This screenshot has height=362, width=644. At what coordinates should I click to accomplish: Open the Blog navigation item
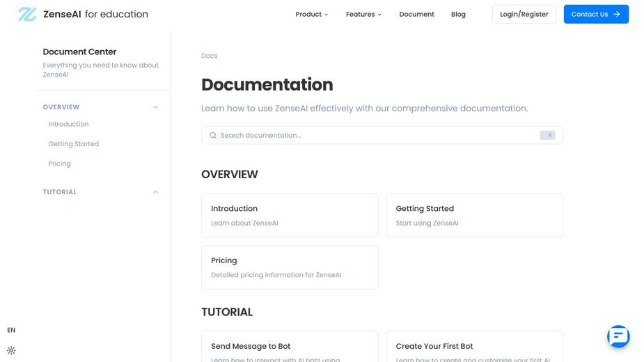[458, 14]
